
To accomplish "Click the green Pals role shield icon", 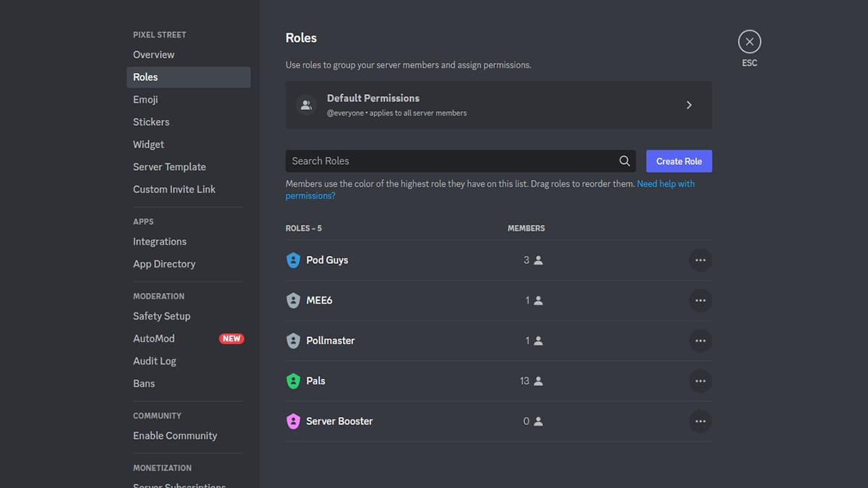I will click(x=293, y=381).
